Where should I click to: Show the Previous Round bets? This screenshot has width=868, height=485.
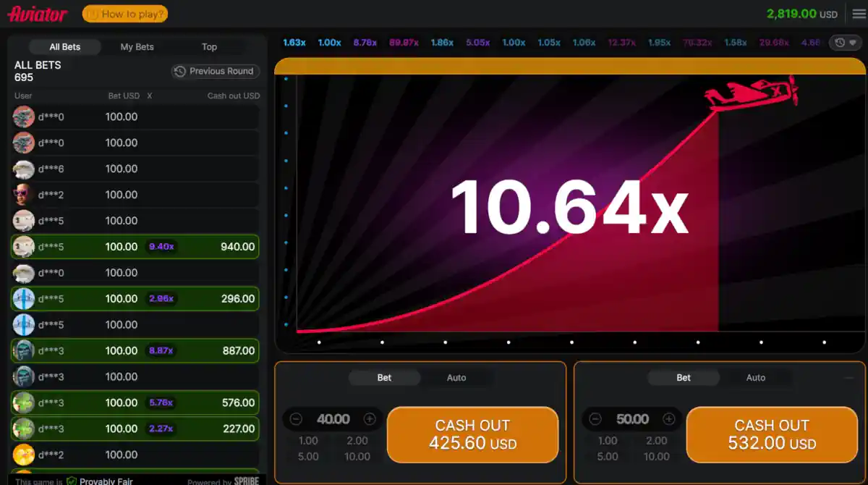pos(215,71)
